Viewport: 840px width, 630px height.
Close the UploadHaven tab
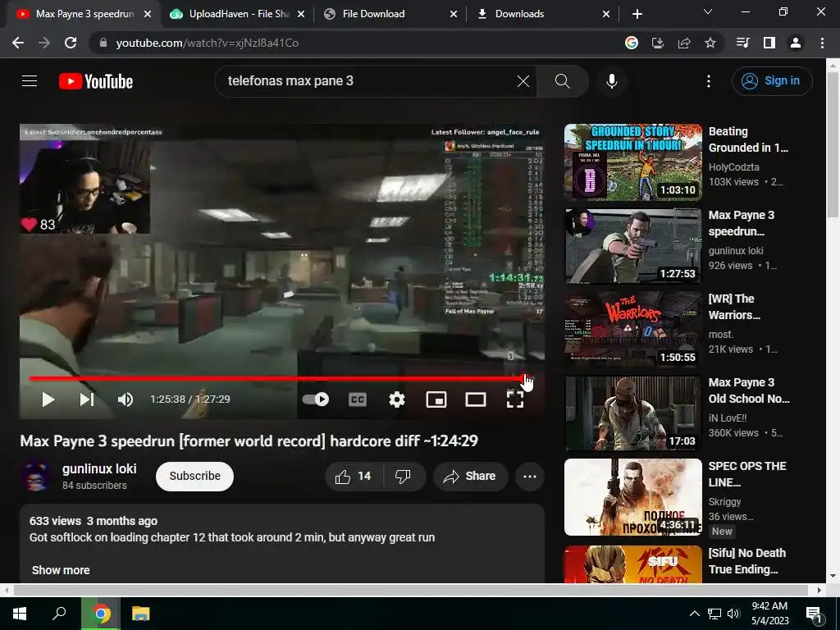301,15
